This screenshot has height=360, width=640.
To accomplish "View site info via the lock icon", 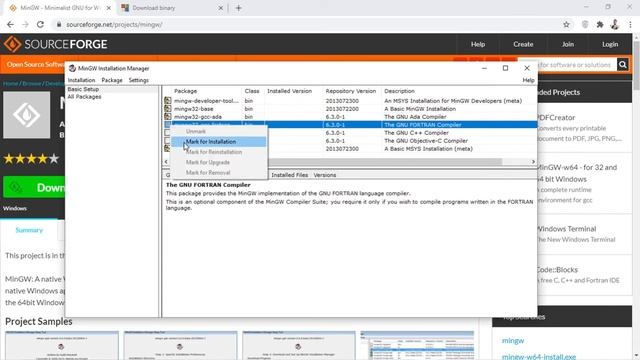I will [x=59, y=24].
